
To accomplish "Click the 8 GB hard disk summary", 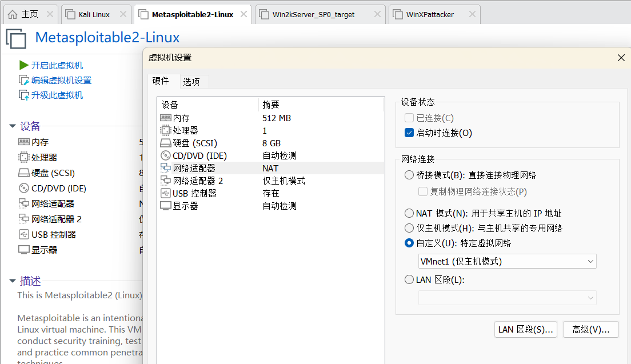I will [271, 143].
